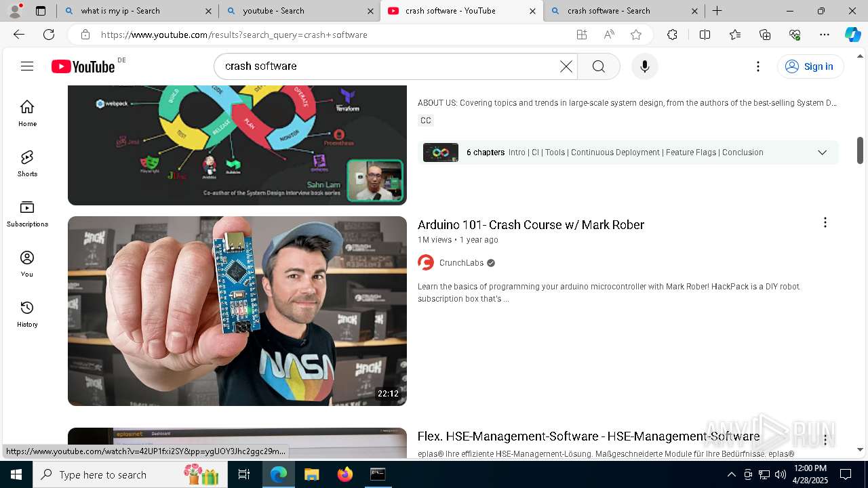
Task: Run search with the magnifier button
Action: tap(598, 66)
